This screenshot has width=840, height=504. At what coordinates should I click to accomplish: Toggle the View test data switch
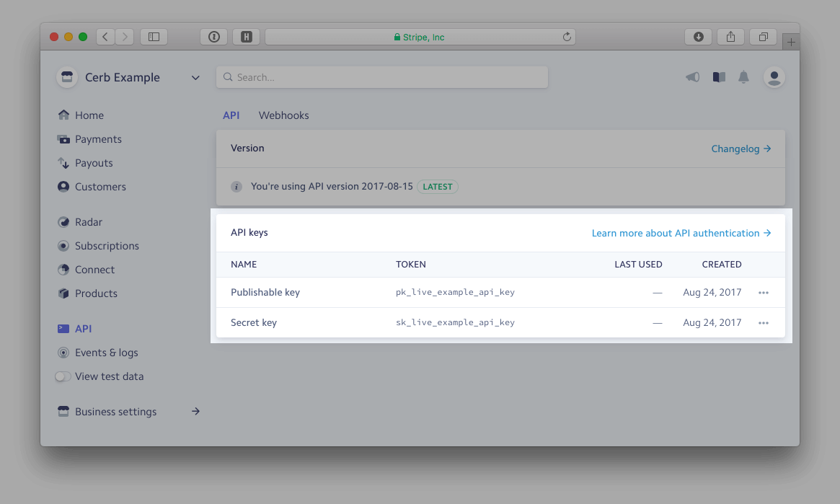[x=63, y=376]
